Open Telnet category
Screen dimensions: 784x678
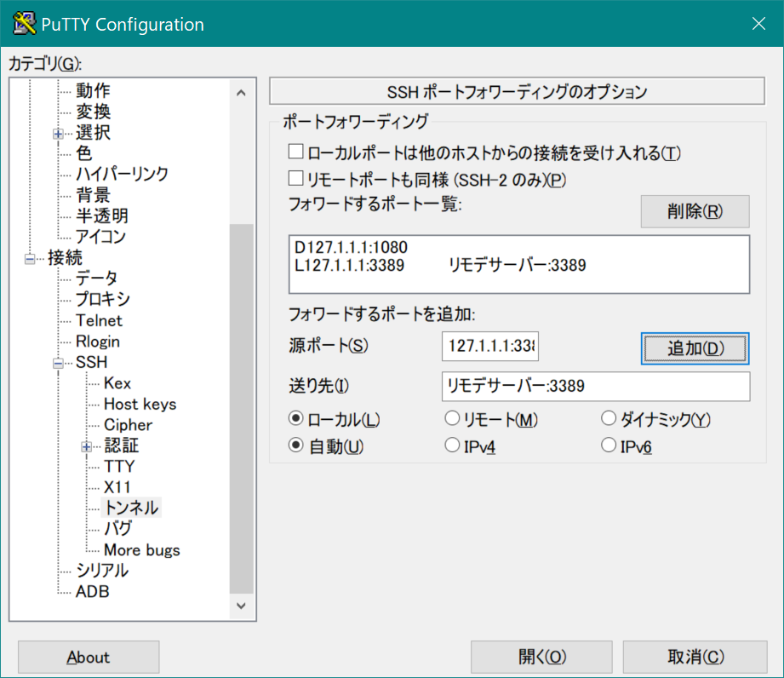pos(99,320)
